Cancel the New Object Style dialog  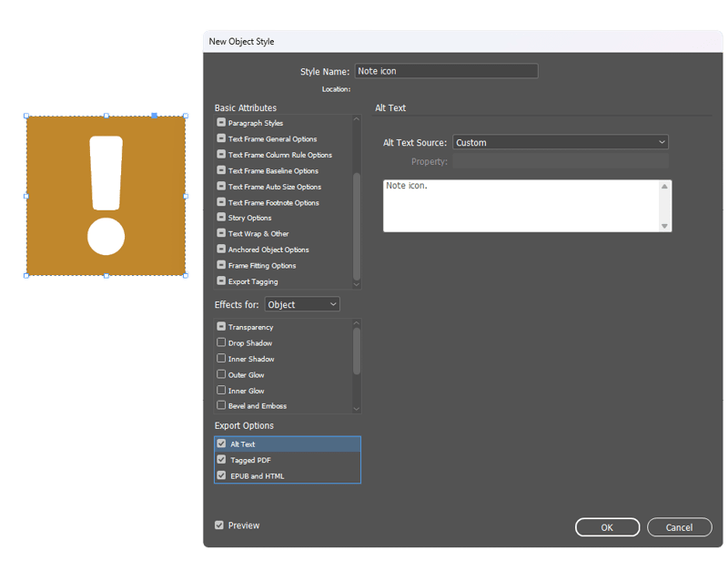[680, 527]
